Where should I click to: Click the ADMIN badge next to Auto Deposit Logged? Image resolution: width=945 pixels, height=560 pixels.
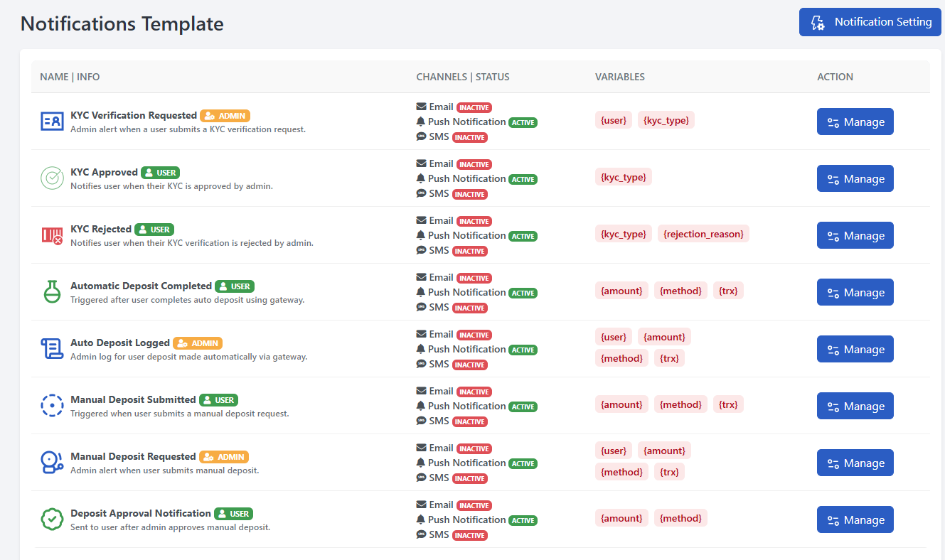coord(197,342)
